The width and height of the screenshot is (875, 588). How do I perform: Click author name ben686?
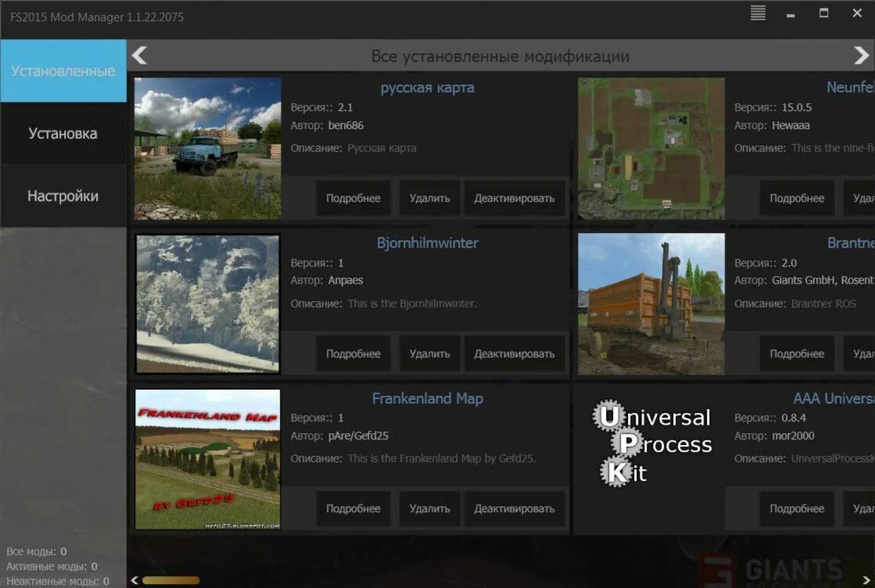pyautogui.click(x=346, y=126)
